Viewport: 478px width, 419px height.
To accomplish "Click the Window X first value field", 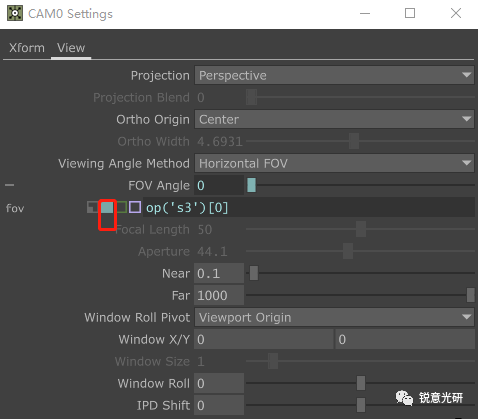I will 264,339.
